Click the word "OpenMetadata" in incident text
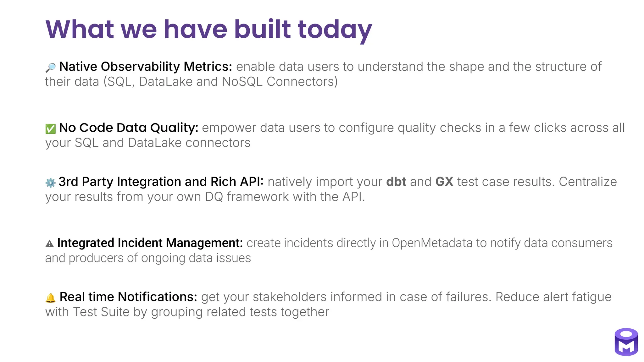 (x=432, y=243)
